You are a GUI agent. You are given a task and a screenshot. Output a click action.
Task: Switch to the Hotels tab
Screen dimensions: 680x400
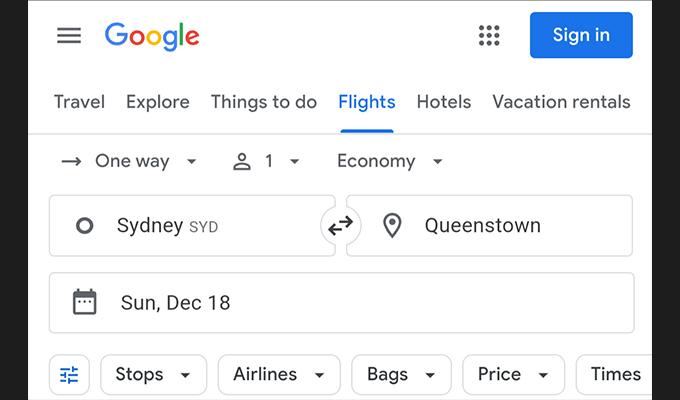[444, 102]
